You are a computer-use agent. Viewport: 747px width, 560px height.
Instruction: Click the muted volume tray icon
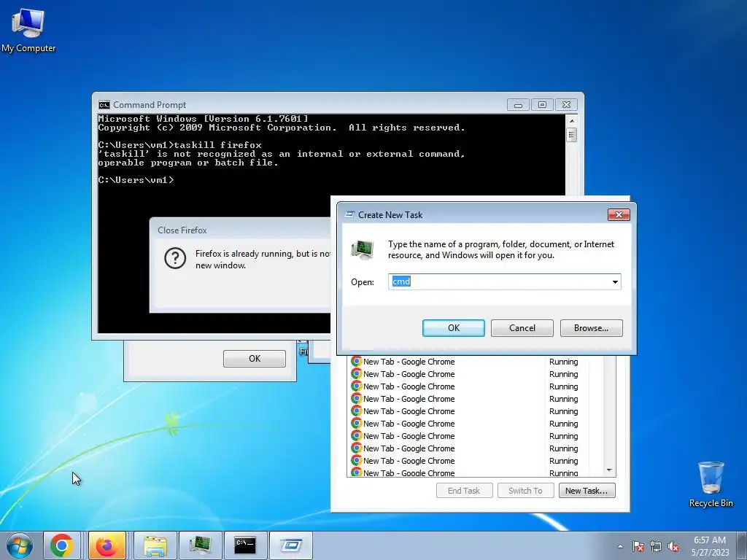(x=673, y=546)
